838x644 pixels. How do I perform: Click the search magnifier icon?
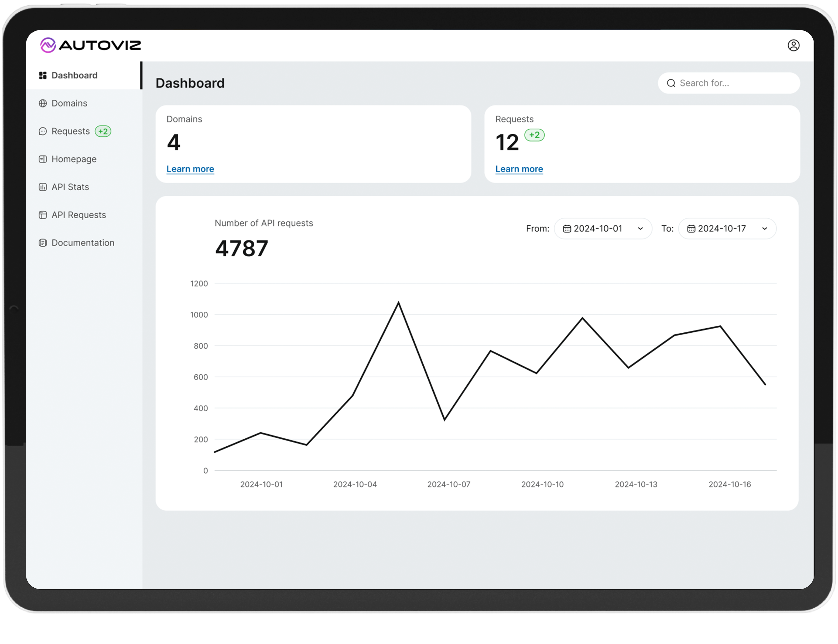click(x=671, y=83)
